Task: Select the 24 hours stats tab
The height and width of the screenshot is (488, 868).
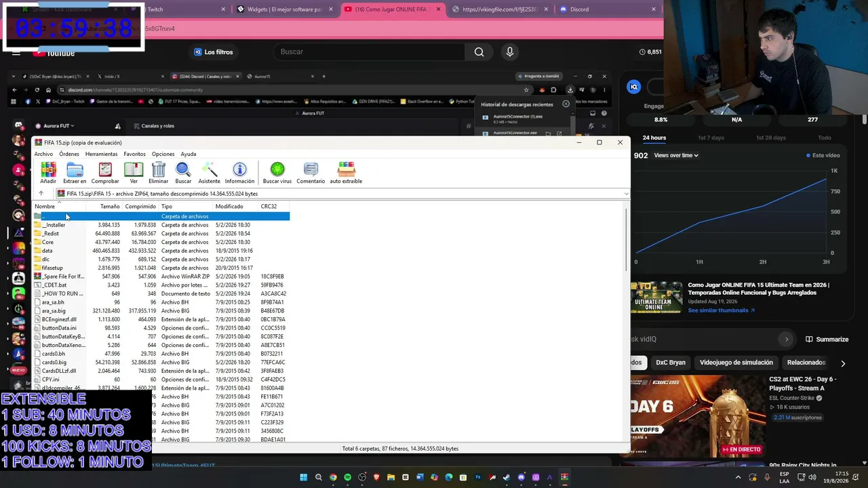Action: [654, 138]
